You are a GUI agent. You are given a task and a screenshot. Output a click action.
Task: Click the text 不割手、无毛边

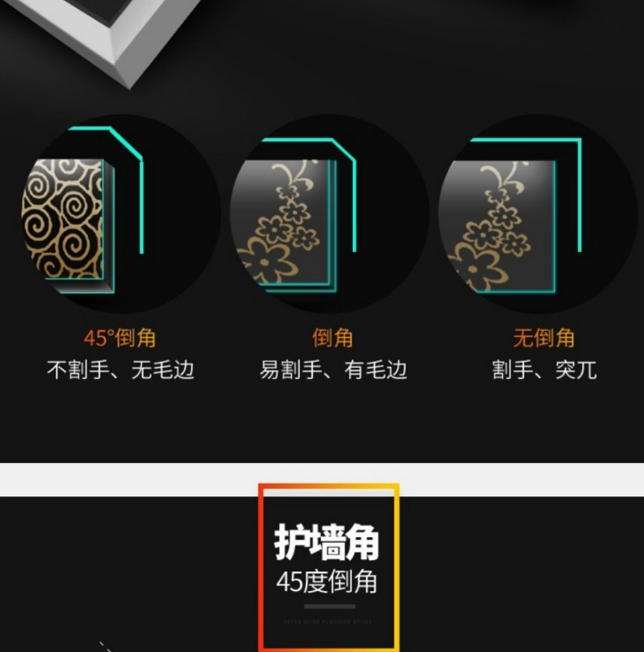[x=121, y=370]
